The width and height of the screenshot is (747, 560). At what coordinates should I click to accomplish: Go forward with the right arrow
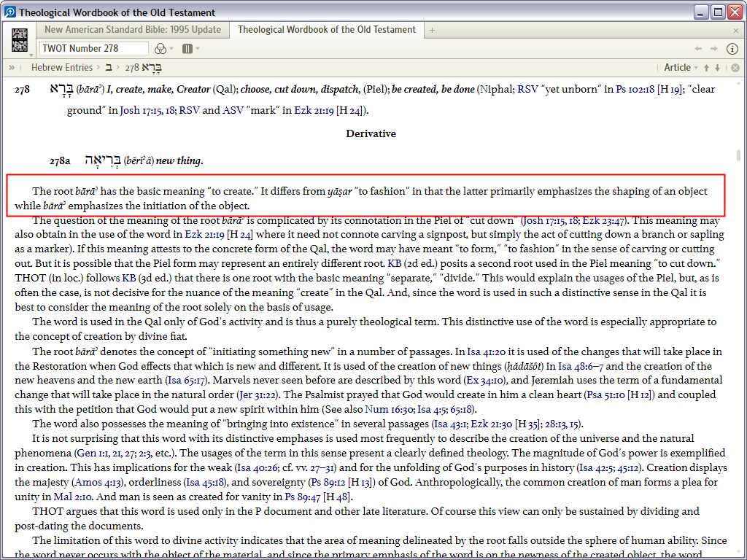click(x=713, y=49)
